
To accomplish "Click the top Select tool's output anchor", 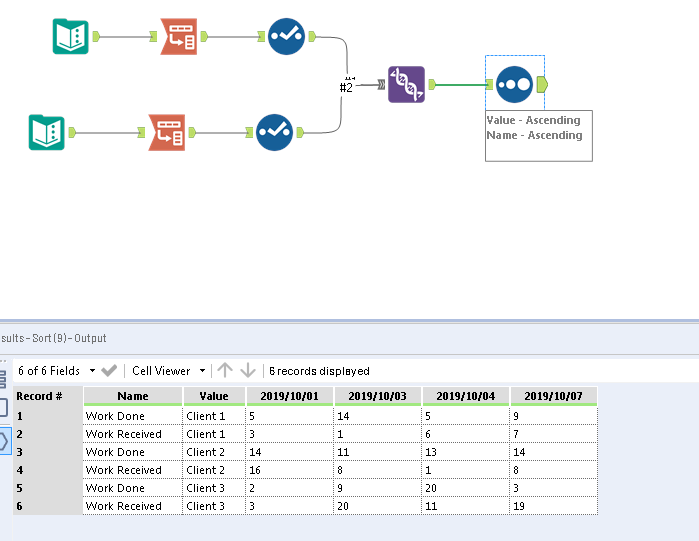I will click(312, 37).
